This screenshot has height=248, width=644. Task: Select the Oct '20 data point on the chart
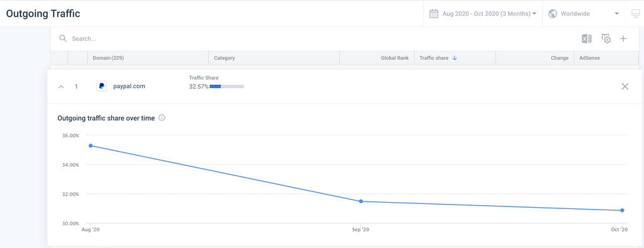coord(622,210)
